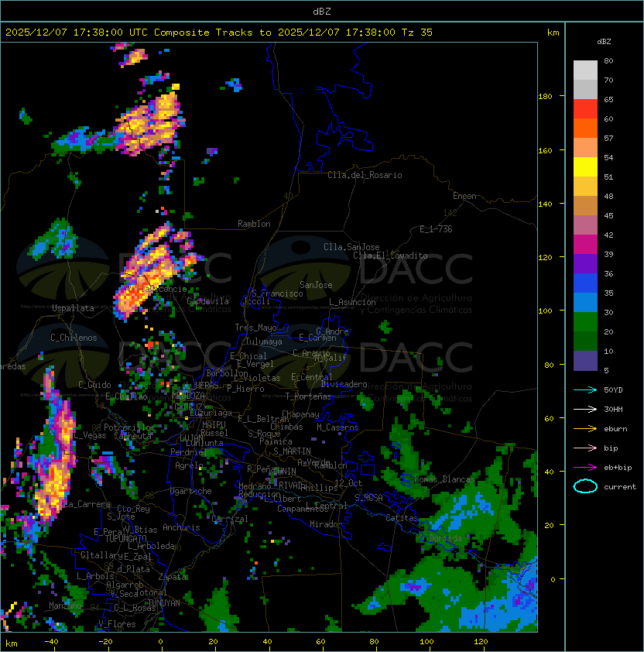Click the 'Agrelo' place label

click(189, 465)
